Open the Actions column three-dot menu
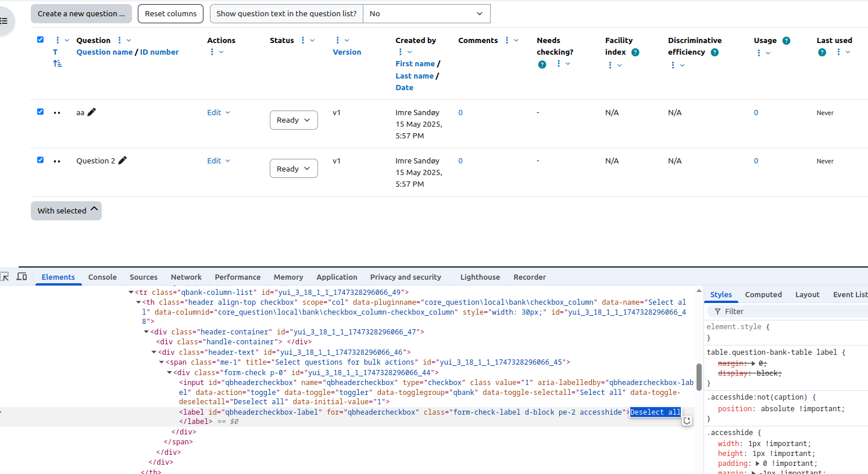Viewport: 868px width, 474px height. pyautogui.click(x=212, y=52)
